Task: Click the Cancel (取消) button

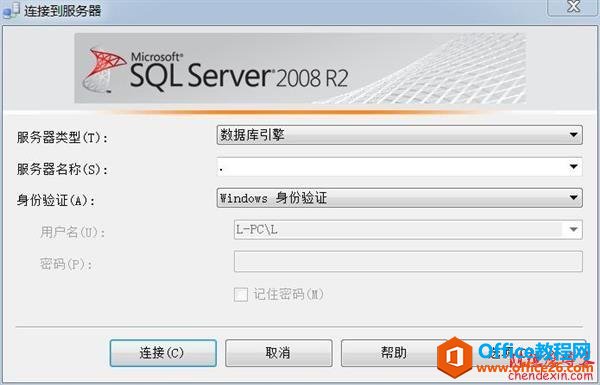Action: coord(279,353)
